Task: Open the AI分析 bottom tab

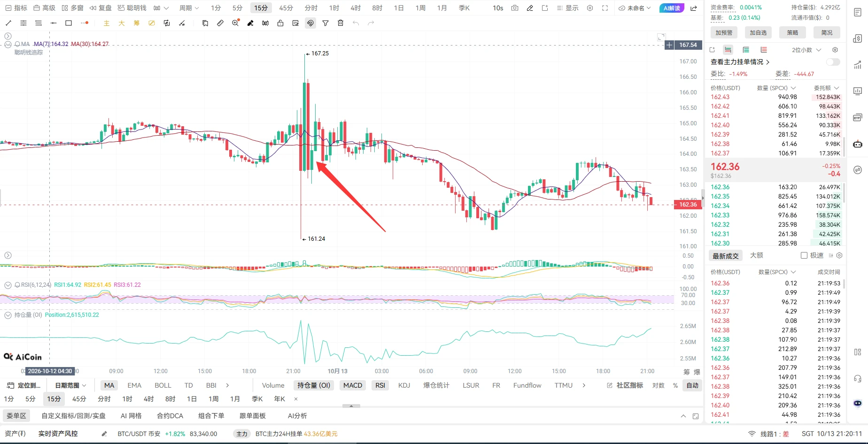Action: [297, 416]
